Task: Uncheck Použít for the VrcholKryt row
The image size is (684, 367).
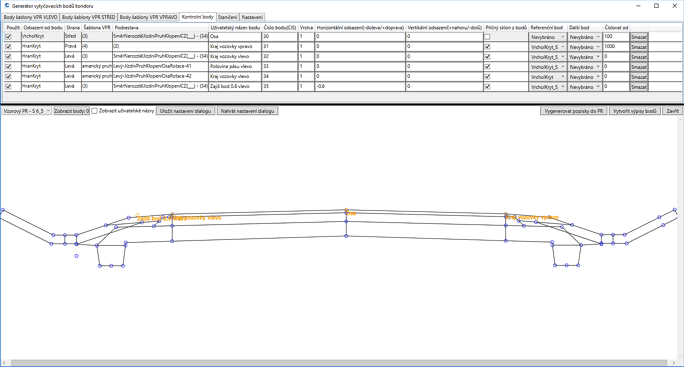Action: point(8,37)
